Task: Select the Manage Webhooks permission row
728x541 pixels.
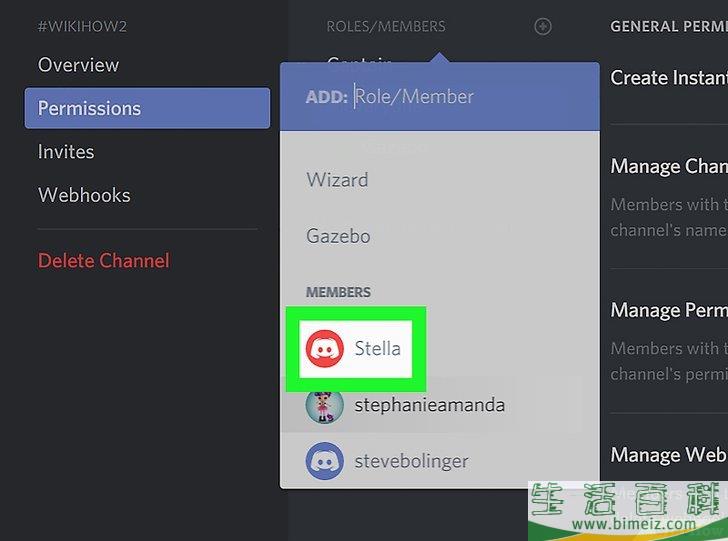Action: (x=668, y=455)
